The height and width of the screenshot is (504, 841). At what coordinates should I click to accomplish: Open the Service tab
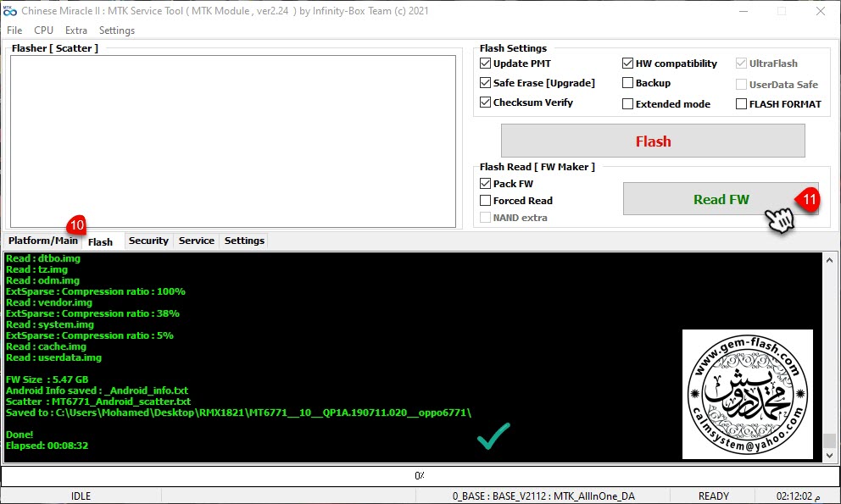click(197, 241)
